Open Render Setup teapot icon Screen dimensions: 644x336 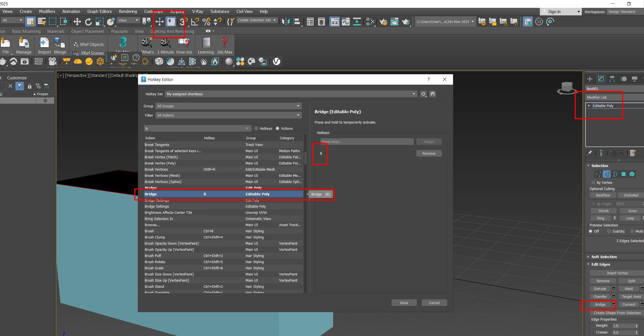(x=383, y=22)
